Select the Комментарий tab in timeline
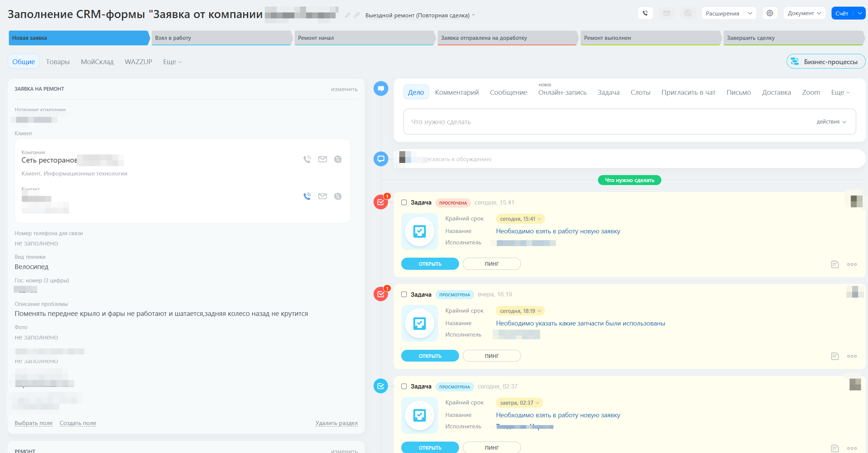The height and width of the screenshot is (453, 868). point(457,92)
